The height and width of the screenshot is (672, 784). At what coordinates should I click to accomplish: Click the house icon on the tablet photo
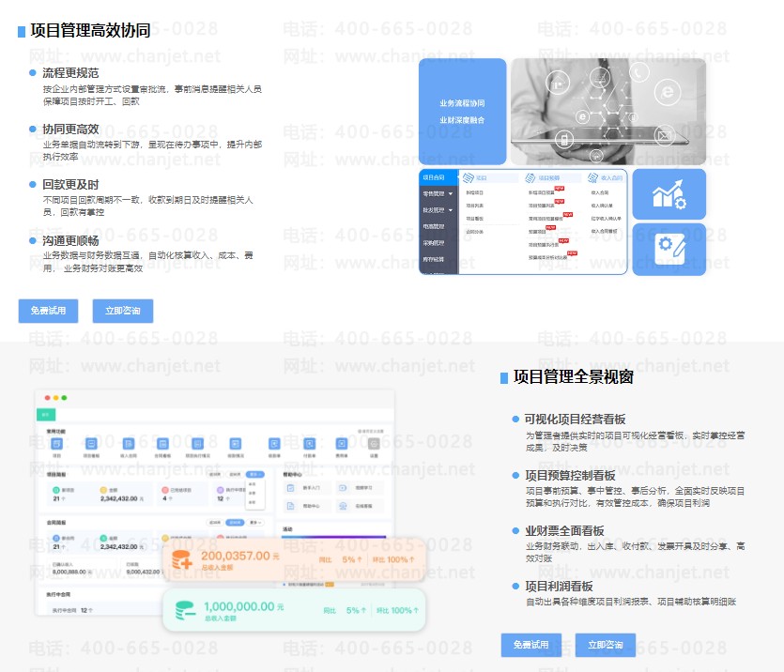(x=558, y=84)
